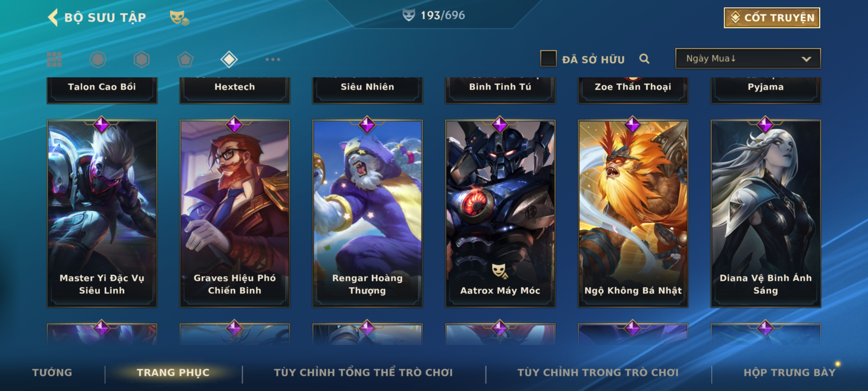The image size is (868, 391).
Task: Click the magnifying glass search icon
Action: click(644, 59)
